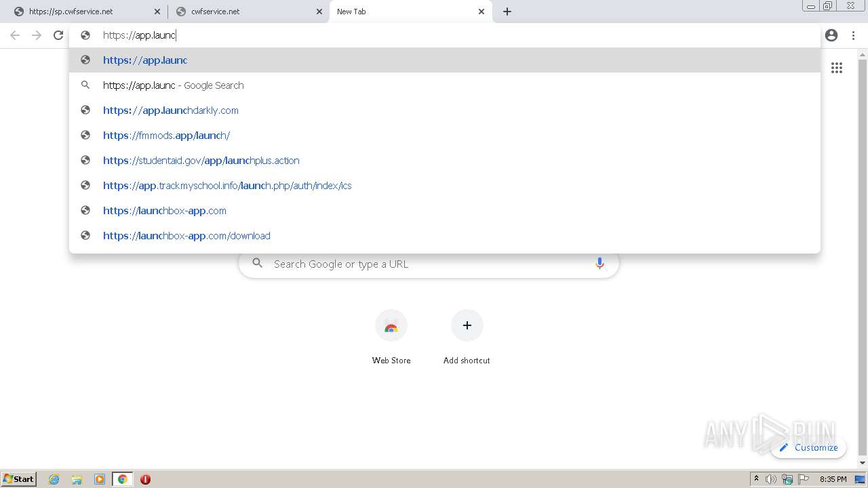Click the 8:35 PM clock
The width and height of the screenshot is (868, 488).
pos(833,479)
